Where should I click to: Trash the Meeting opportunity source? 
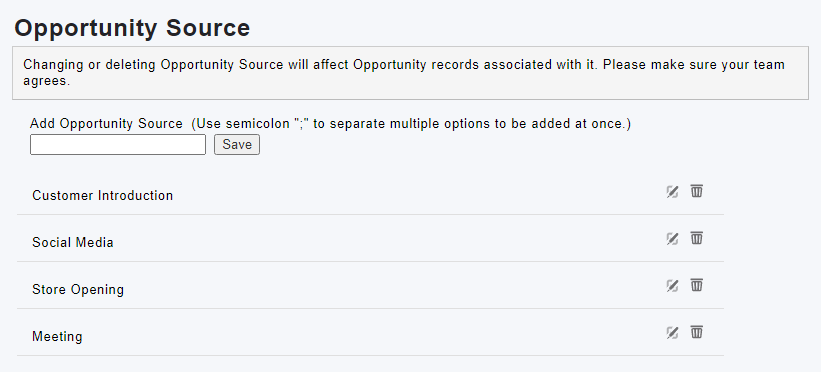tap(696, 332)
